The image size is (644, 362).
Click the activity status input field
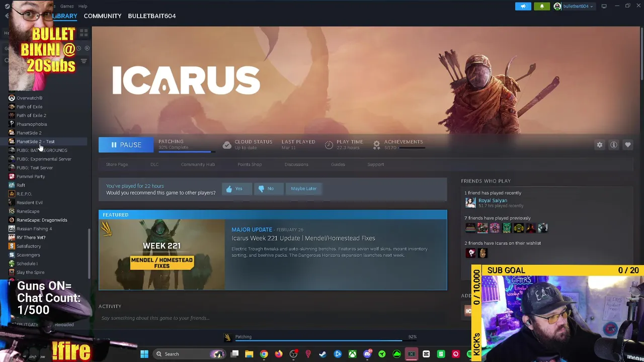coord(272,318)
